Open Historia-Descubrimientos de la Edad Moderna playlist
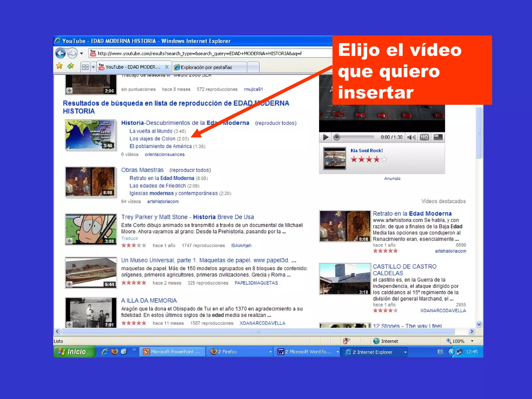Image resolution: width=532 pixels, height=399 pixels. click(185, 123)
